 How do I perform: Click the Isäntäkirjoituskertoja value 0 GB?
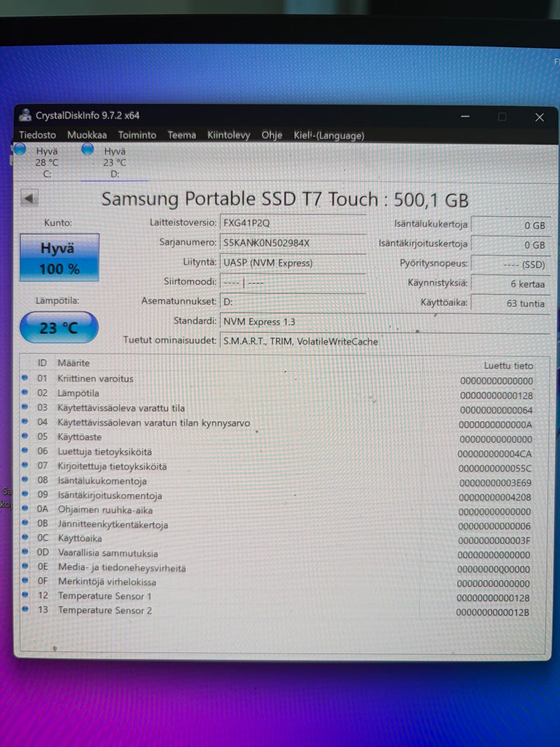(x=510, y=245)
